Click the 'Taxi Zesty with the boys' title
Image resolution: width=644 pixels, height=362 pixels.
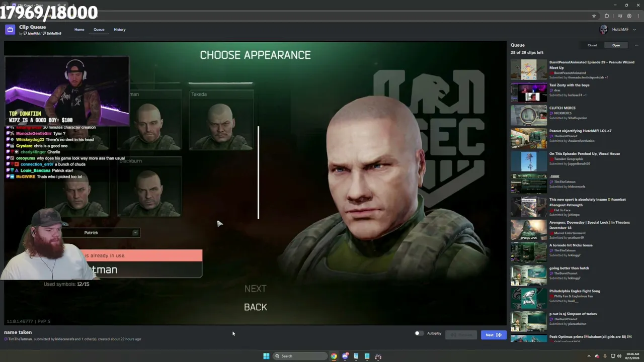(x=569, y=85)
